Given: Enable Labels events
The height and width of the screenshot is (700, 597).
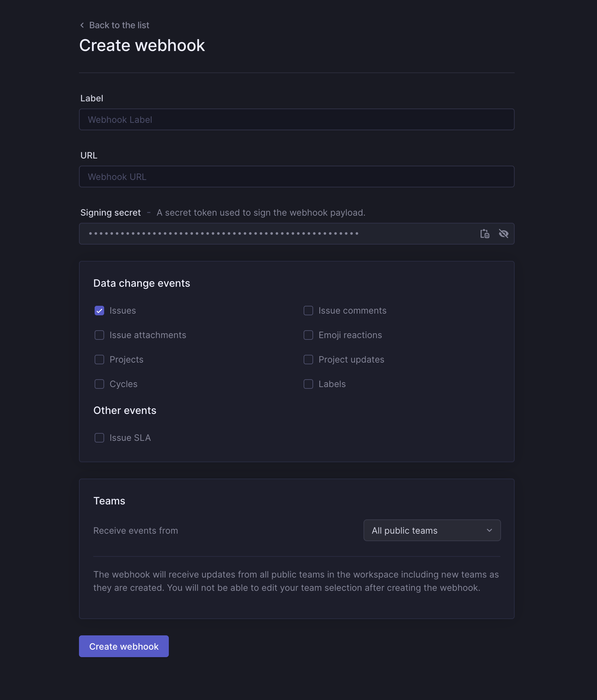Looking at the screenshot, I should (x=308, y=384).
